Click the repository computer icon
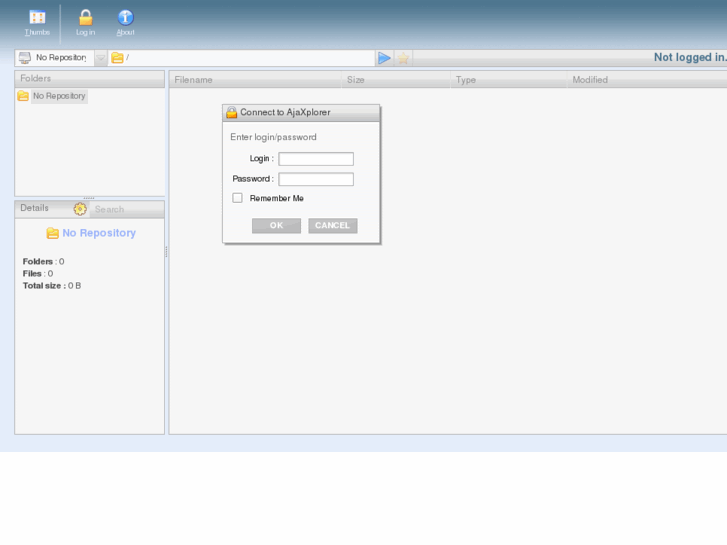Image resolution: width=727 pixels, height=545 pixels. point(25,58)
